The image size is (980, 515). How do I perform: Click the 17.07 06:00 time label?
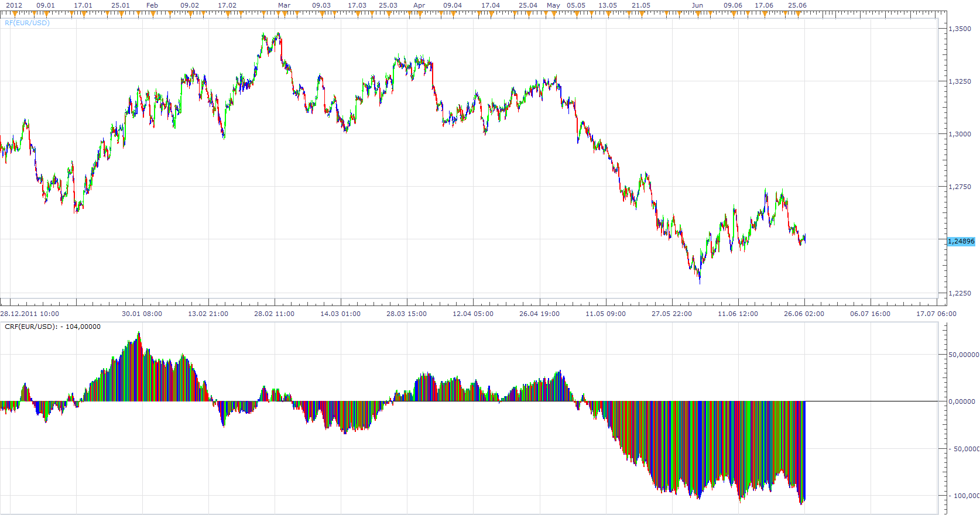[x=936, y=314]
